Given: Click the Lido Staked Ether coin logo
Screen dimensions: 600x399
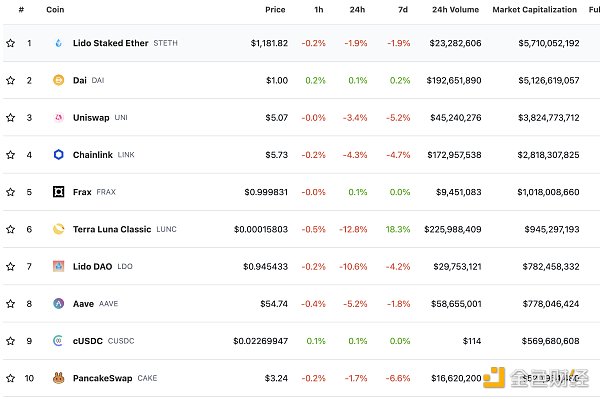Looking at the screenshot, I should click(x=59, y=43).
